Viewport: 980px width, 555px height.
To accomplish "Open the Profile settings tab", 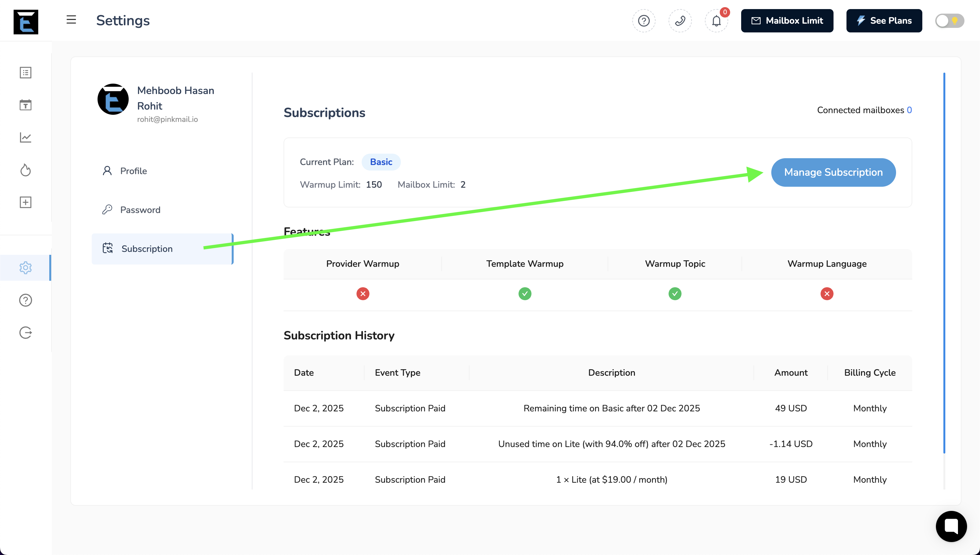I will tap(134, 171).
